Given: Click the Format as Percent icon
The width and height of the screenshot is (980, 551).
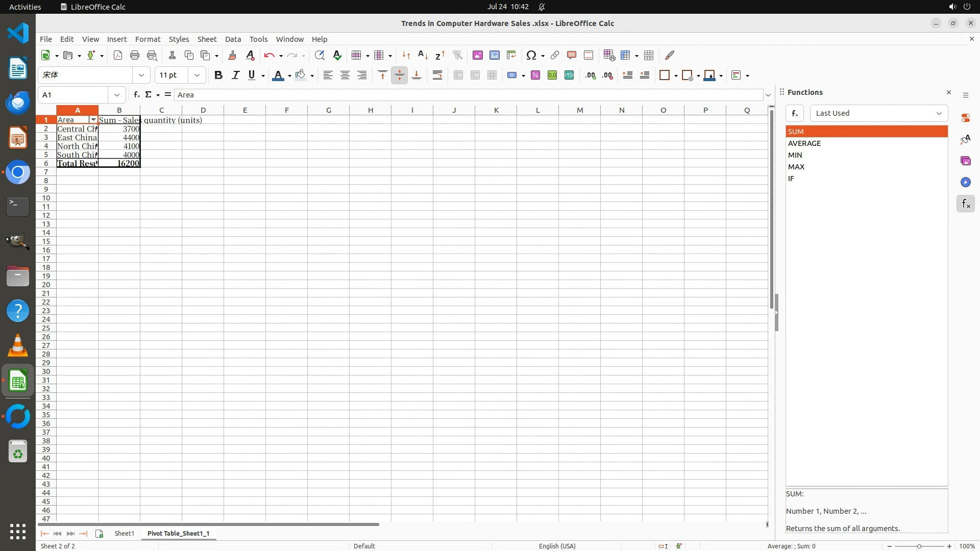Looking at the screenshot, I should coord(535,75).
